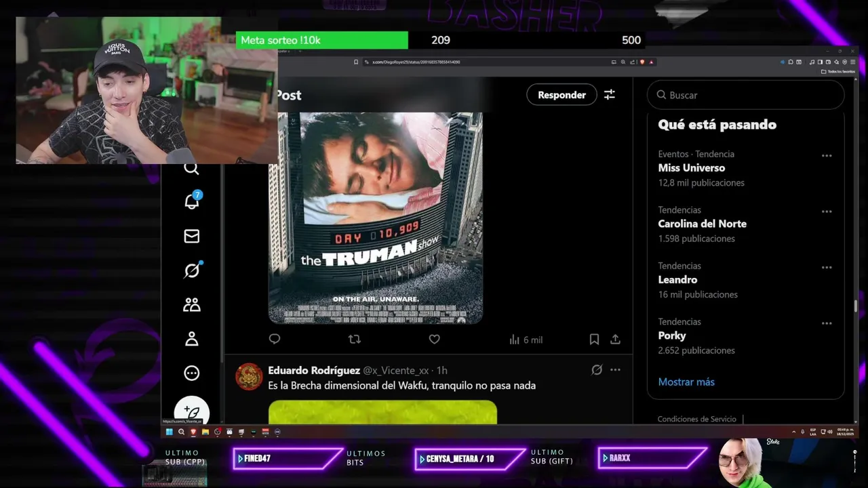Open the Truman Show poster image
The height and width of the screenshot is (488, 868).
point(376,218)
